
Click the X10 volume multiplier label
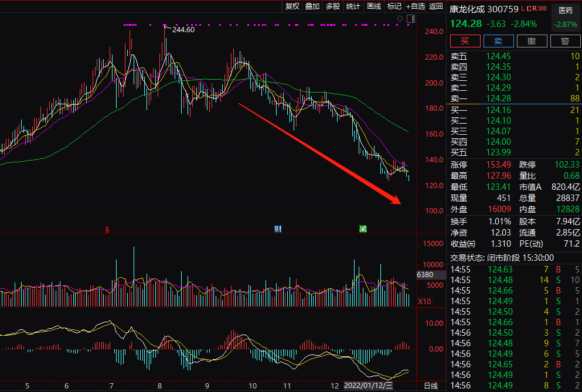(425, 301)
